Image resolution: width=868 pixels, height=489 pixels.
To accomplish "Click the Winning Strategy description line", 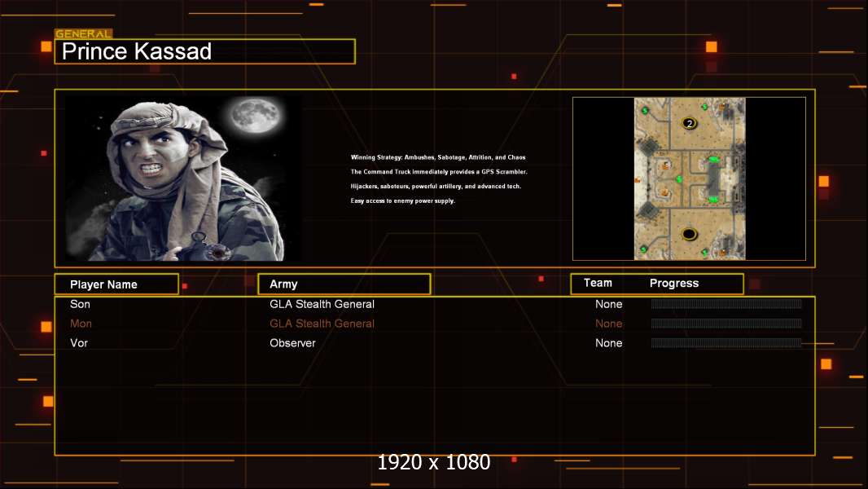I will click(438, 157).
